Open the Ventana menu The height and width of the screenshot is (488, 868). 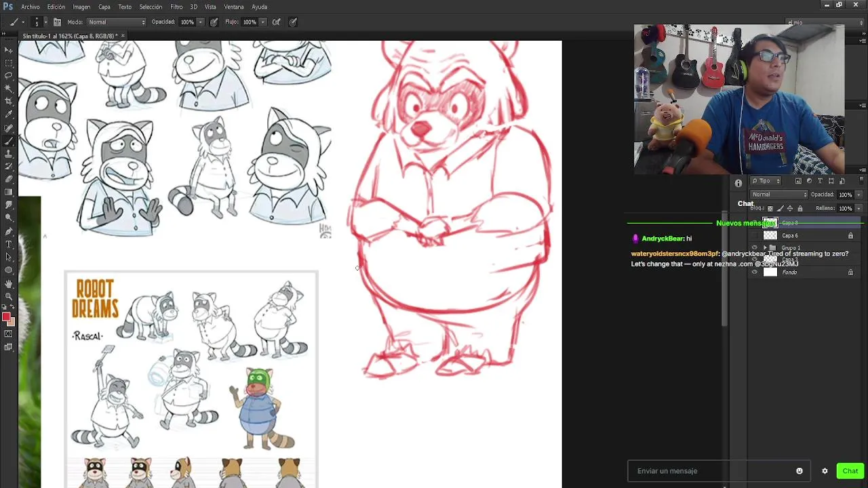[x=234, y=7]
